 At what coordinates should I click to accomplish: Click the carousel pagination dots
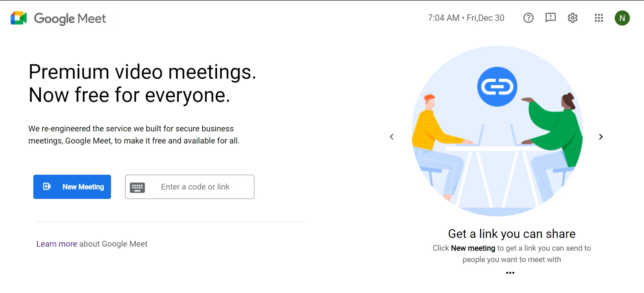(x=510, y=273)
